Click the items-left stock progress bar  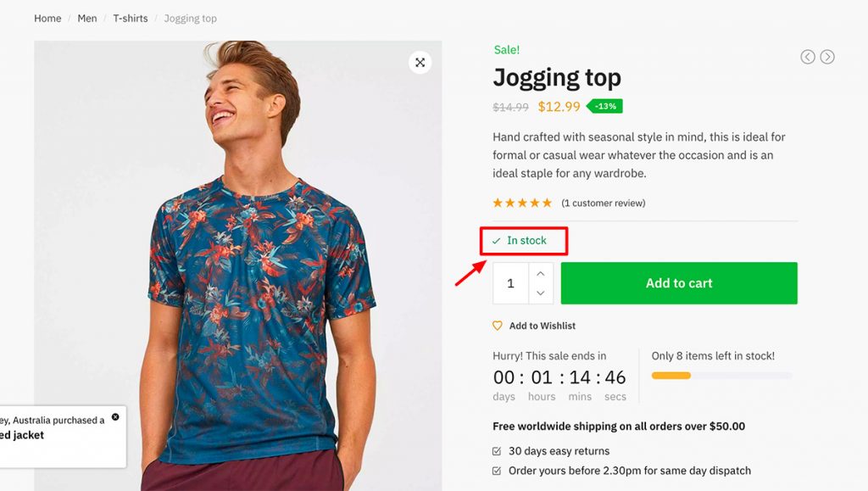[721, 374]
